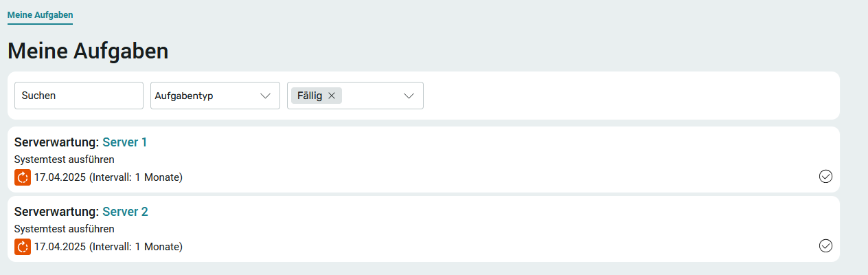
Task: Click the orange recurring icon for Server 1
Action: coord(23,177)
